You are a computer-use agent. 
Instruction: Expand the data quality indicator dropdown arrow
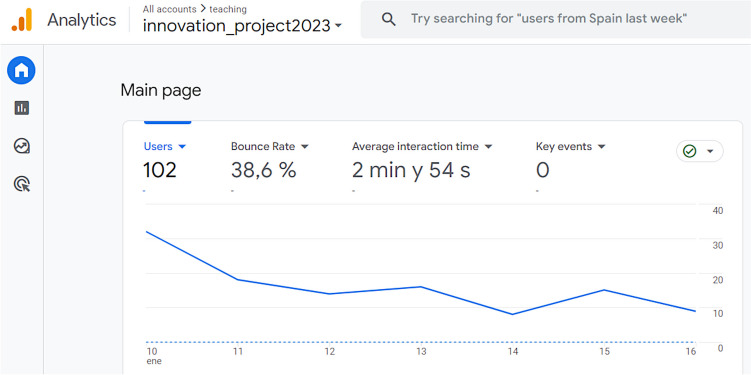(710, 151)
